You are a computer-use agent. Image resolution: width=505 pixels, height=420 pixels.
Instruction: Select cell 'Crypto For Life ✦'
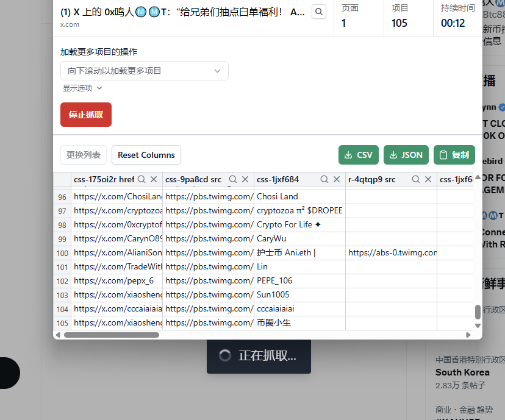coord(300,225)
